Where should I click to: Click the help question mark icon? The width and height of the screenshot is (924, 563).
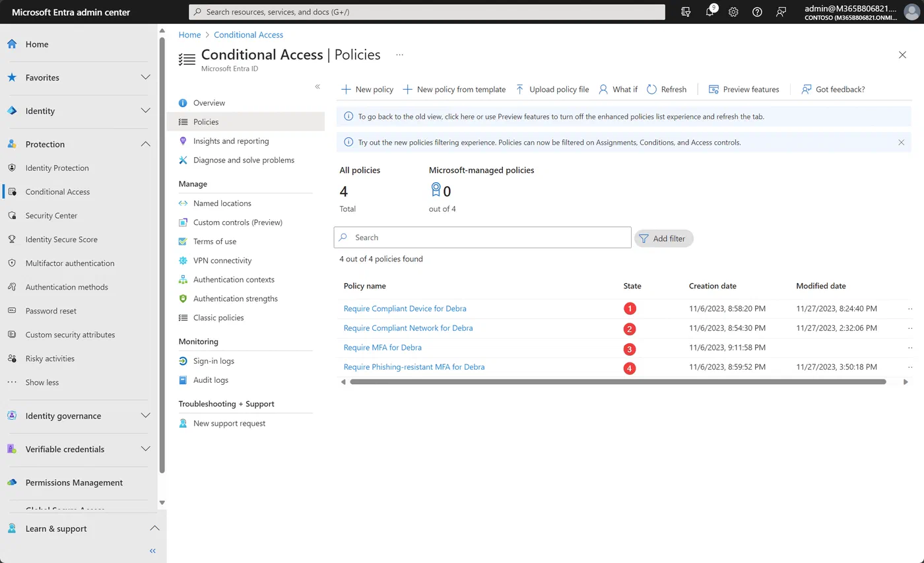[757, 12]
